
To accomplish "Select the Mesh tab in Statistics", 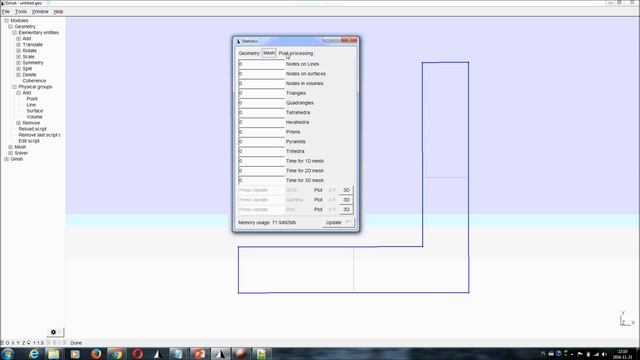I will point(269,53).
